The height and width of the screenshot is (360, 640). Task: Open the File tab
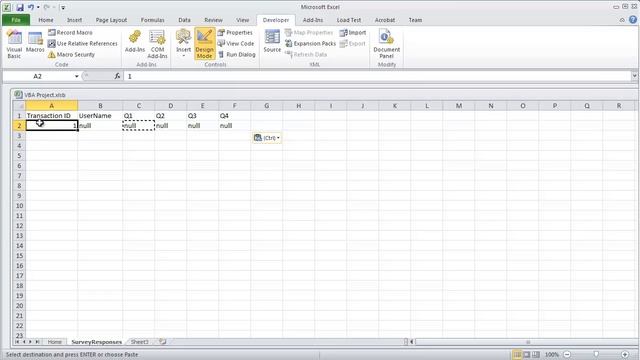point(16,20)
